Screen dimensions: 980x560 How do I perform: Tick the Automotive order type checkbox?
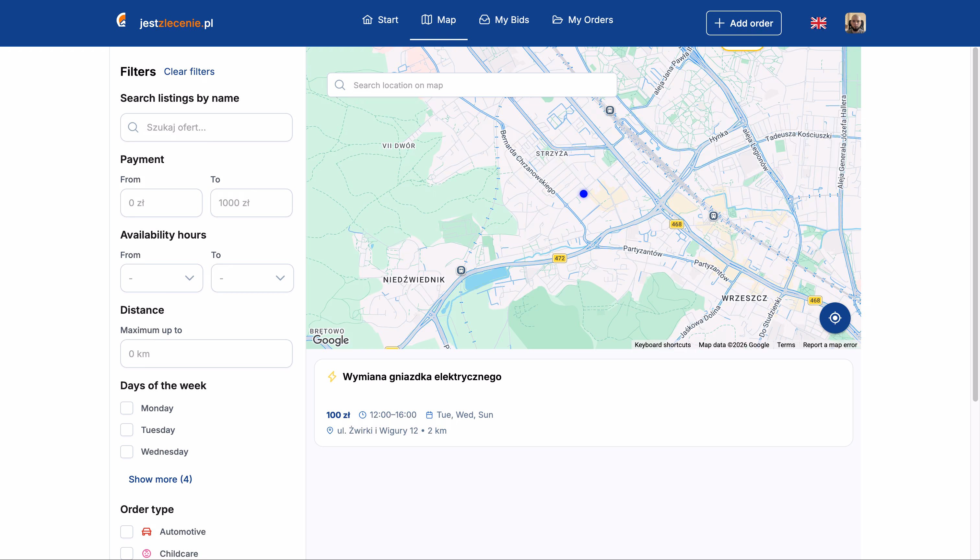126,531
